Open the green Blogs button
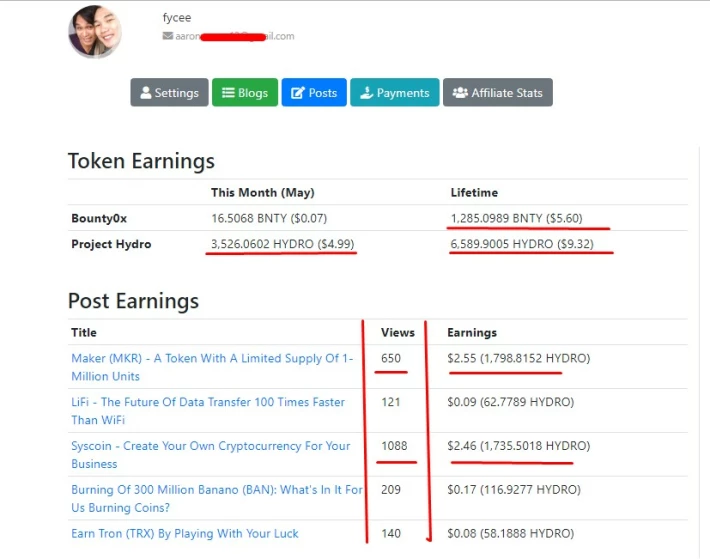Viewport: 710px width, 559px height. [245, 92]
